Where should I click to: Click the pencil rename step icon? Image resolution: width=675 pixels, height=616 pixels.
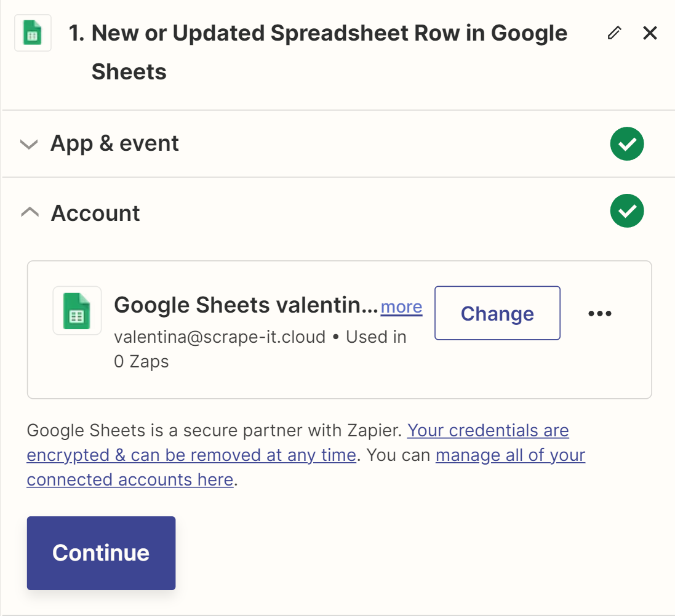614,33
